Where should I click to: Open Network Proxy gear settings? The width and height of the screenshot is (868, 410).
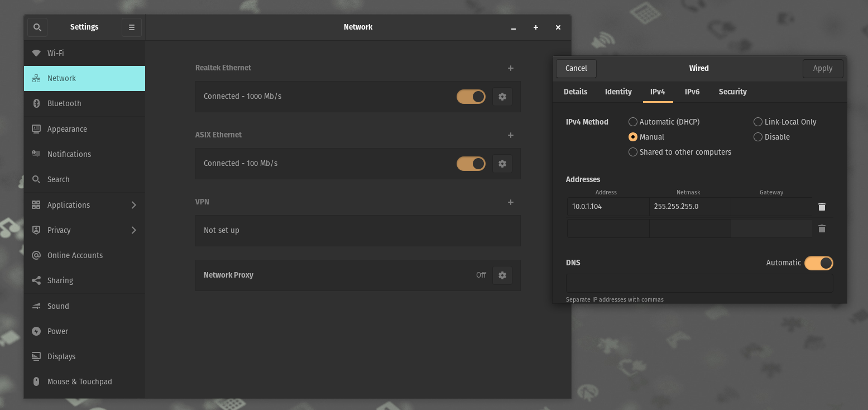502,275
